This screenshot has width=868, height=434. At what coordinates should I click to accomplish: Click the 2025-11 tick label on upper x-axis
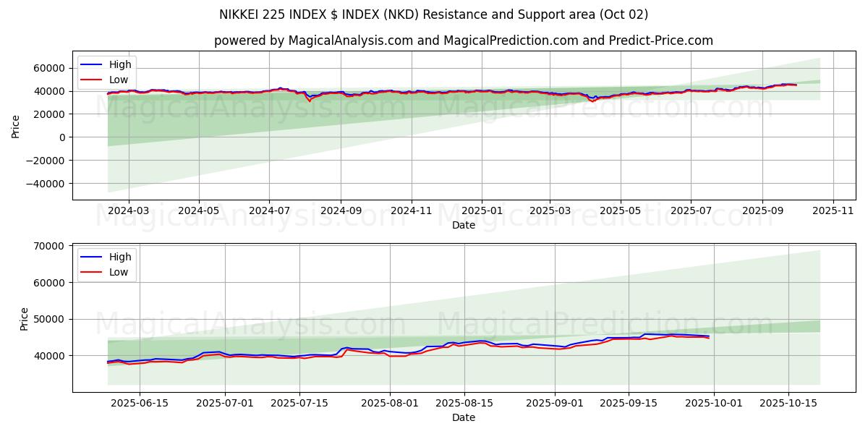pos(833,210)
